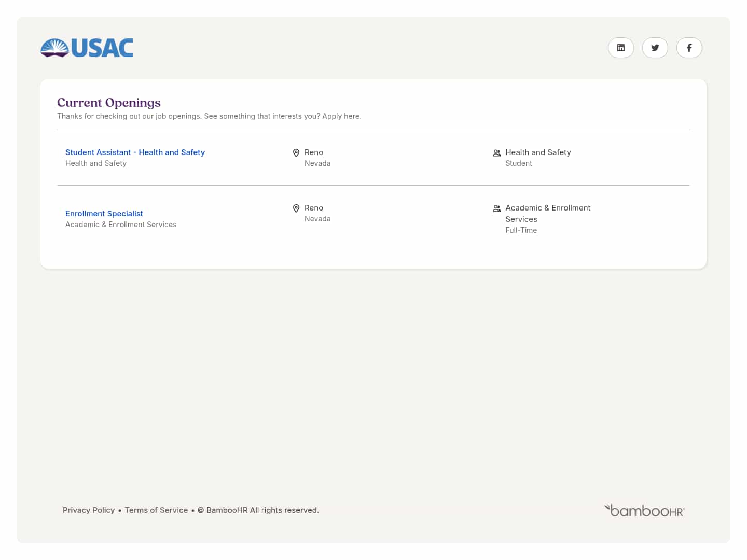The width and height of the screenshot is (747, 560).
Task: Open the Terms of Service link
Action: (x=156, y=510)
